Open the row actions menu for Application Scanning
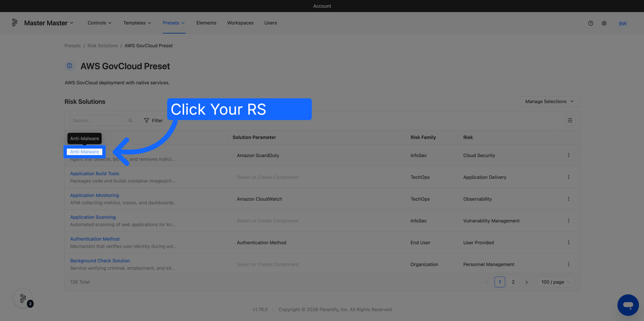Viewport: 644px width, 321px height. (x=569, y=221)
